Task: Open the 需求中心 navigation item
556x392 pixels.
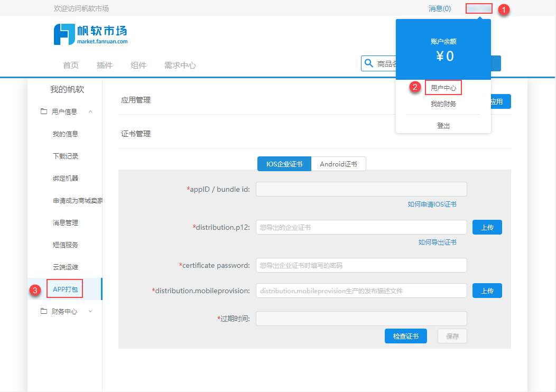Action: tap(180, 65)
